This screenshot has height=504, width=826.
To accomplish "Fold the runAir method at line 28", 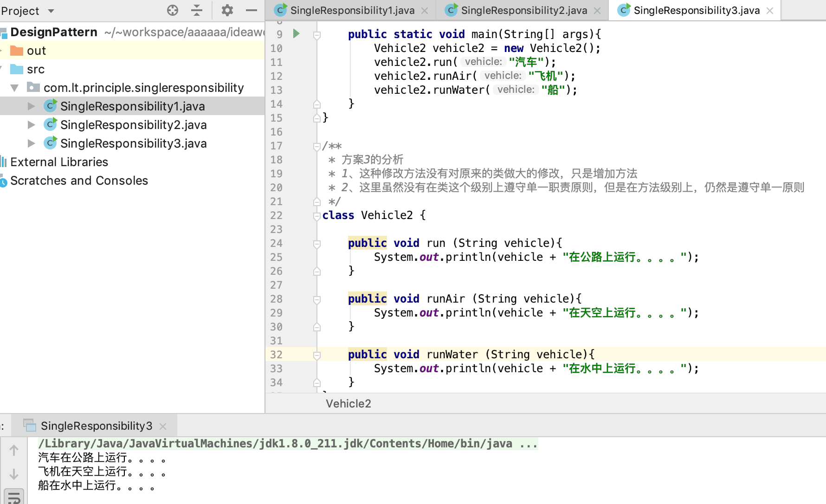I will click(x=317, y=299).
